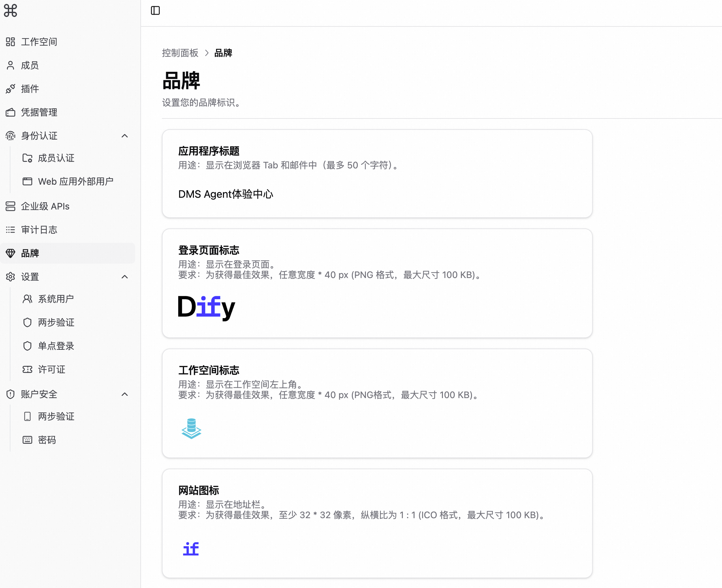Click the DMS Agent体验中心 title field
This screenshot has width=722, height=588.
pos(226,194)
